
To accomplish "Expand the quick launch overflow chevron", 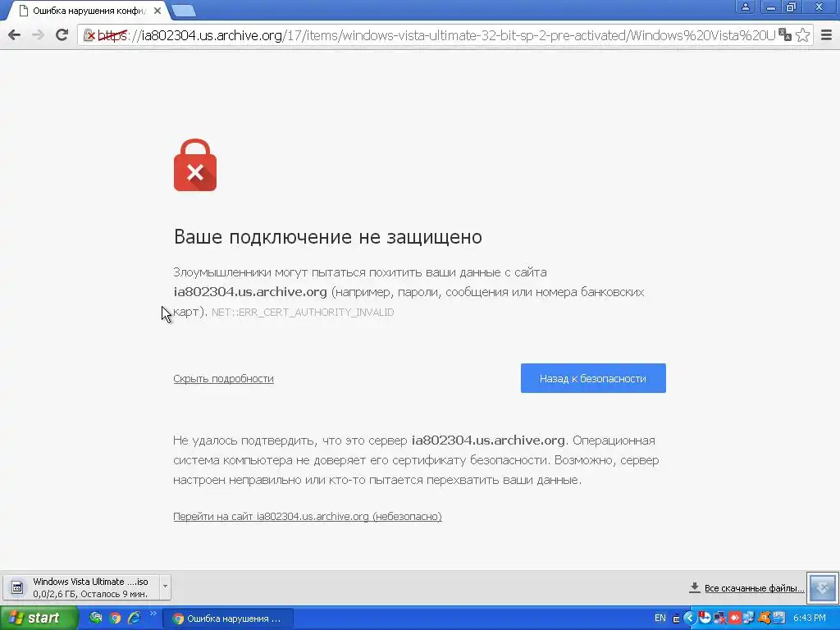I will pos(153,614).
